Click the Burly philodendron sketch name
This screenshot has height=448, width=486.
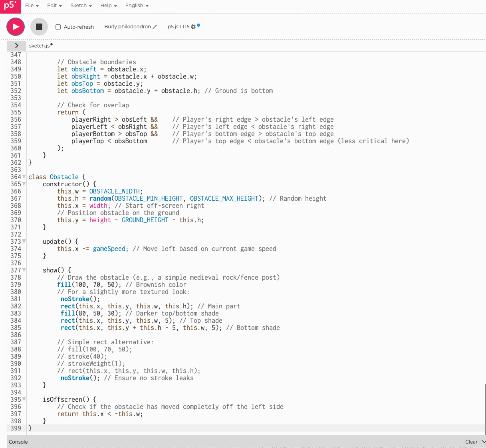[x=127, y=27]
